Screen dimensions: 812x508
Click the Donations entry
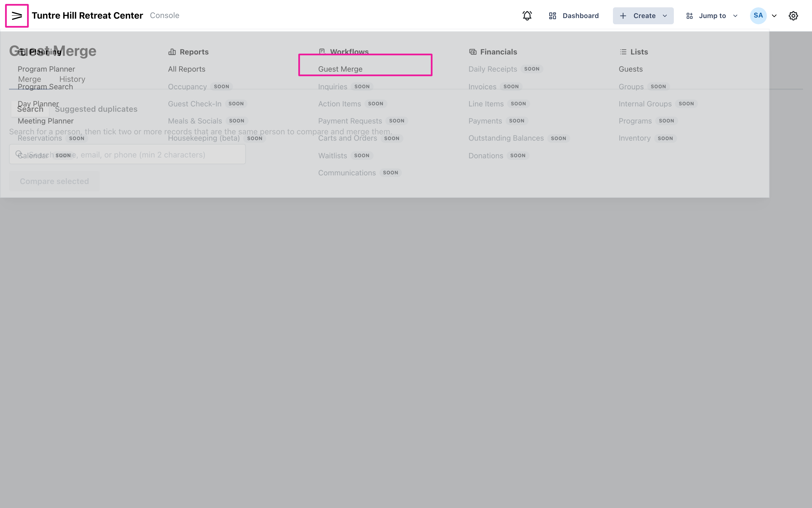486,156
